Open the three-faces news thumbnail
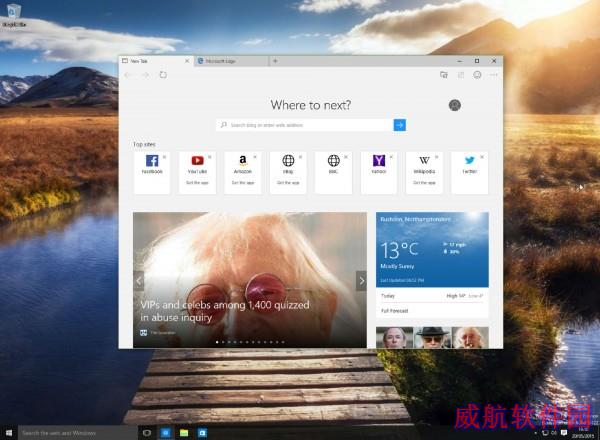The width and height of the screenshot is (600, 440). point(432,337)
